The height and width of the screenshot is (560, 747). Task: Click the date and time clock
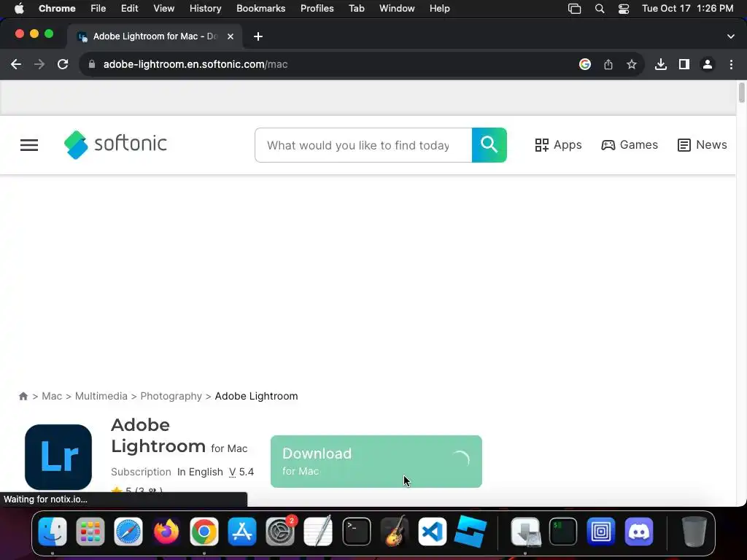687,9
